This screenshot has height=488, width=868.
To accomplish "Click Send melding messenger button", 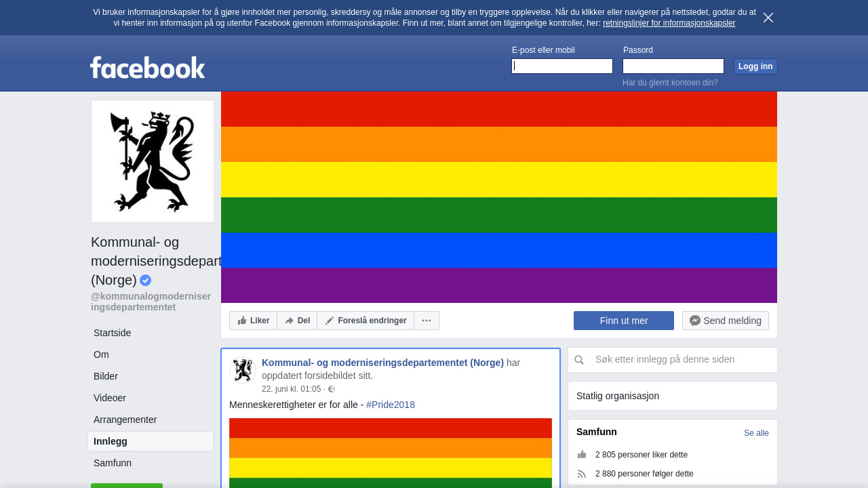I will point(726,321).
